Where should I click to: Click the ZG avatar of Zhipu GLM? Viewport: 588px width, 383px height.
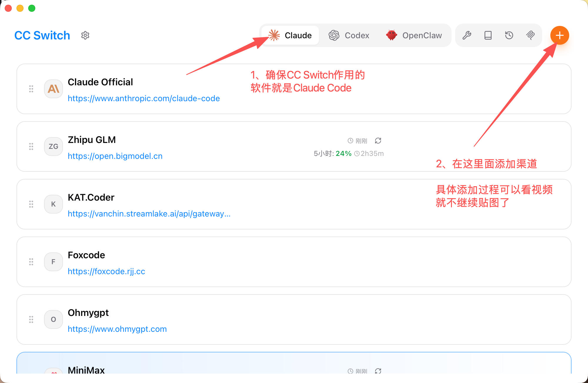pos(54,146)
